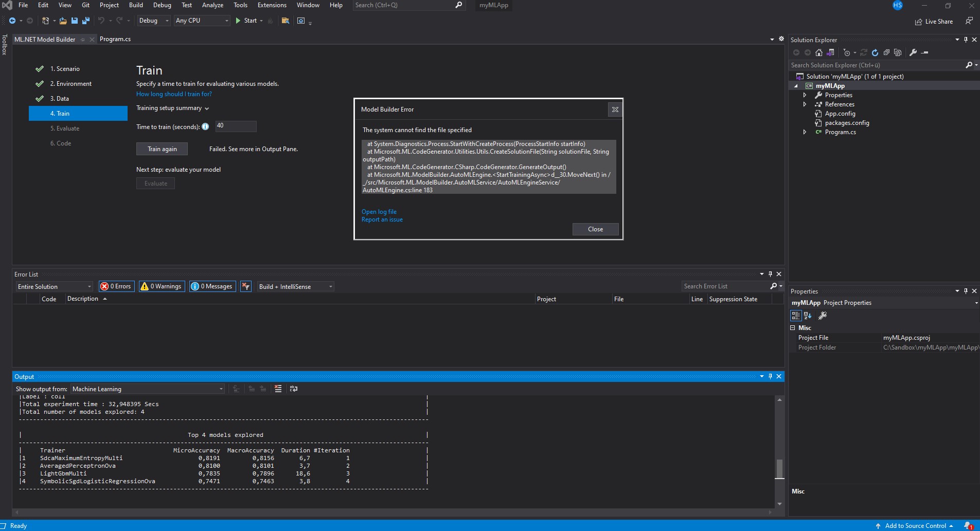Click the notifications icon in the status bar
The image size is (980, 531).
click(x=968, y=525)
